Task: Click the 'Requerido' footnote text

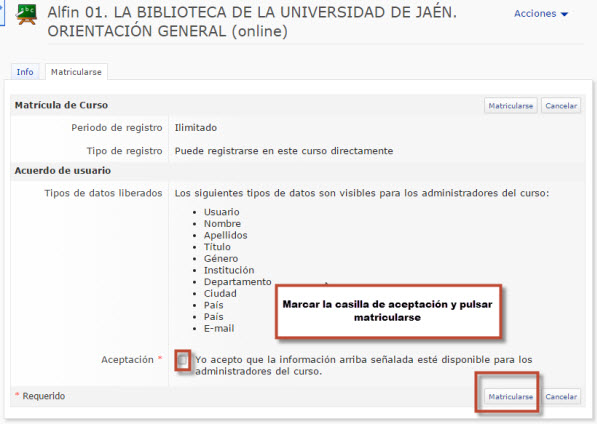Action: [x=43, y=396]
